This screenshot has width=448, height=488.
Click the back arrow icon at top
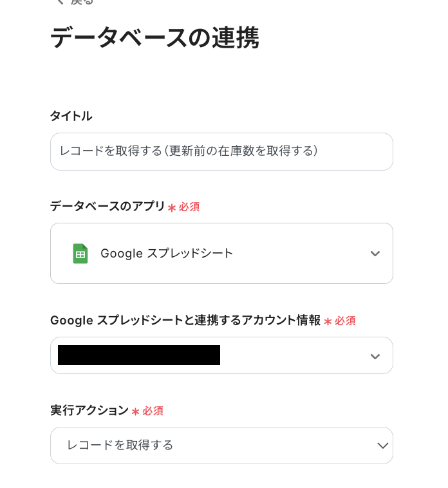pos(59,2)
